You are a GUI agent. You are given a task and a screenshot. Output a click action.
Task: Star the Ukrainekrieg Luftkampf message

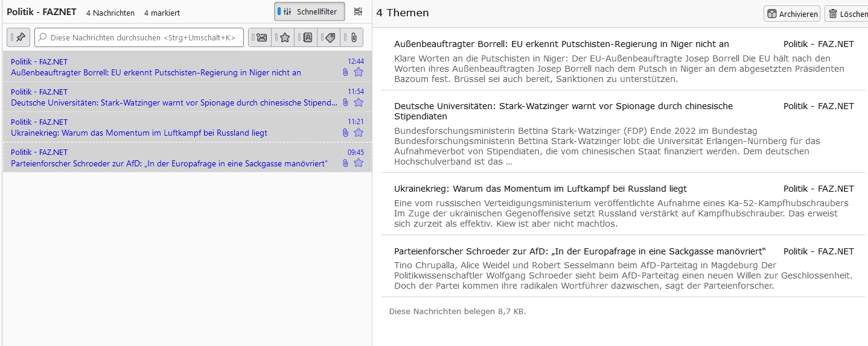(x=359, y=133)
